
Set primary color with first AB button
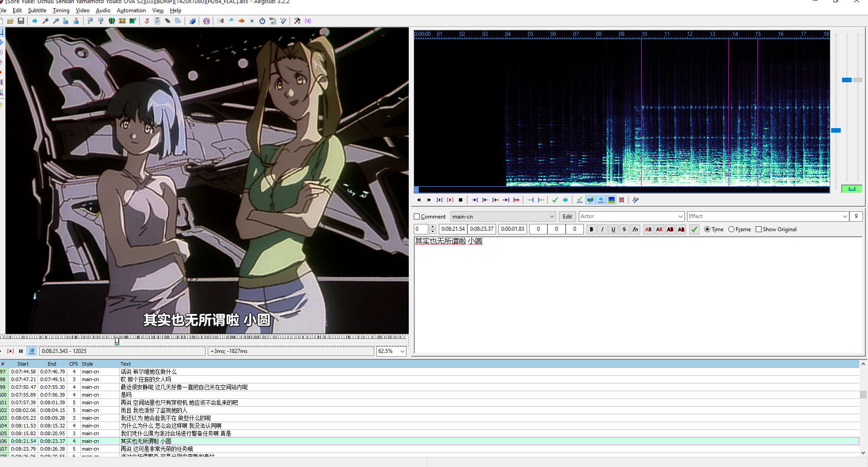648,229
